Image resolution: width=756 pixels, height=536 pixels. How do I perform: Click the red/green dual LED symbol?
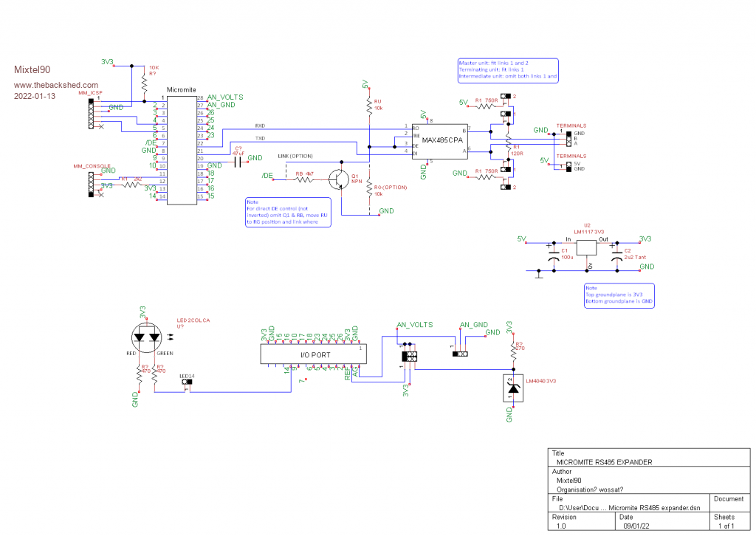pos(147,337)
